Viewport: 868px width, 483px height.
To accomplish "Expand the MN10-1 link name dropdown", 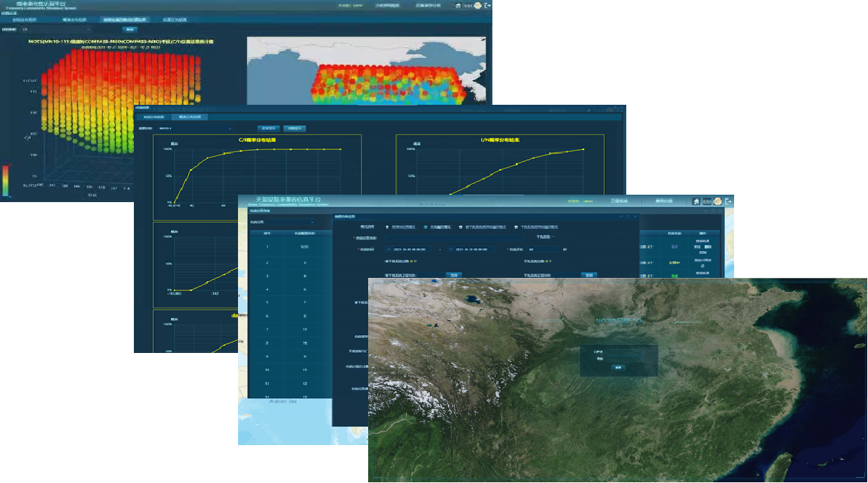I will coord(195,128).
